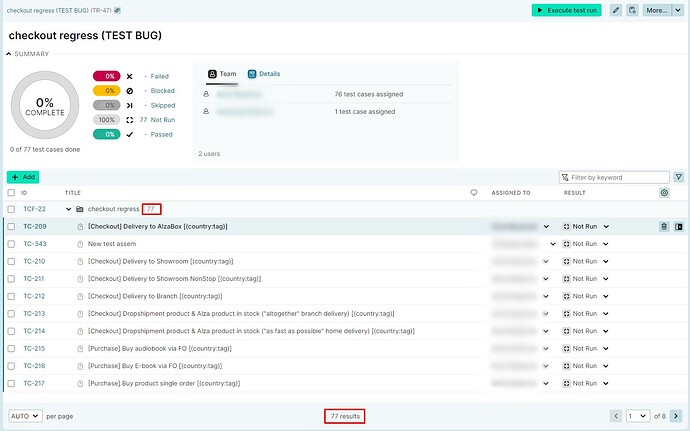
Task: Open the filter funnel icon next to keyword field
Action: click(x=679, y=177)
